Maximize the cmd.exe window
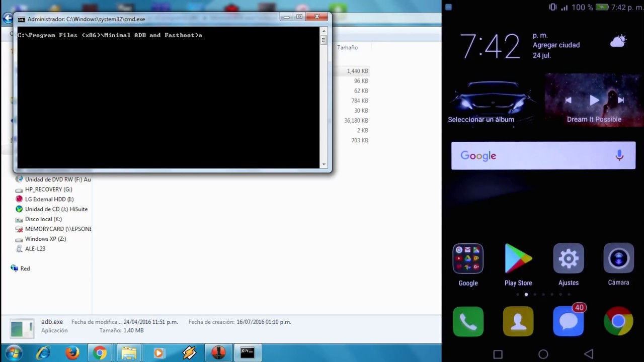 [299, 17]
